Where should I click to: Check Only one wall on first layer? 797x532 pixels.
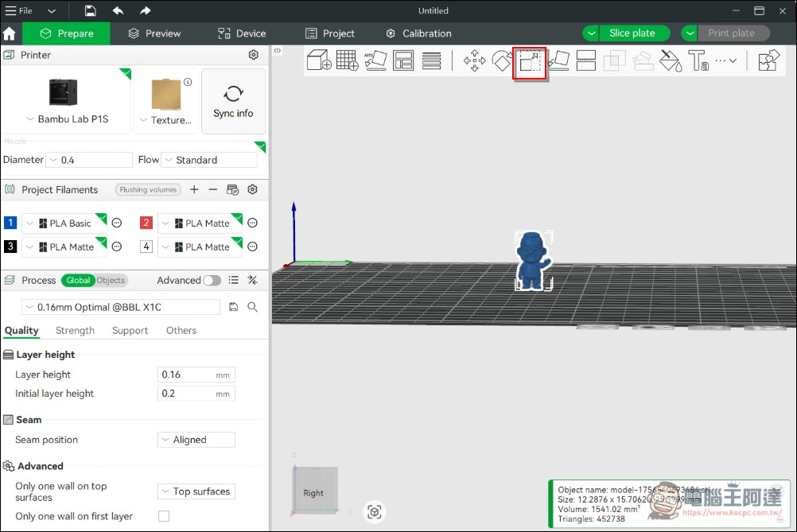164,516
